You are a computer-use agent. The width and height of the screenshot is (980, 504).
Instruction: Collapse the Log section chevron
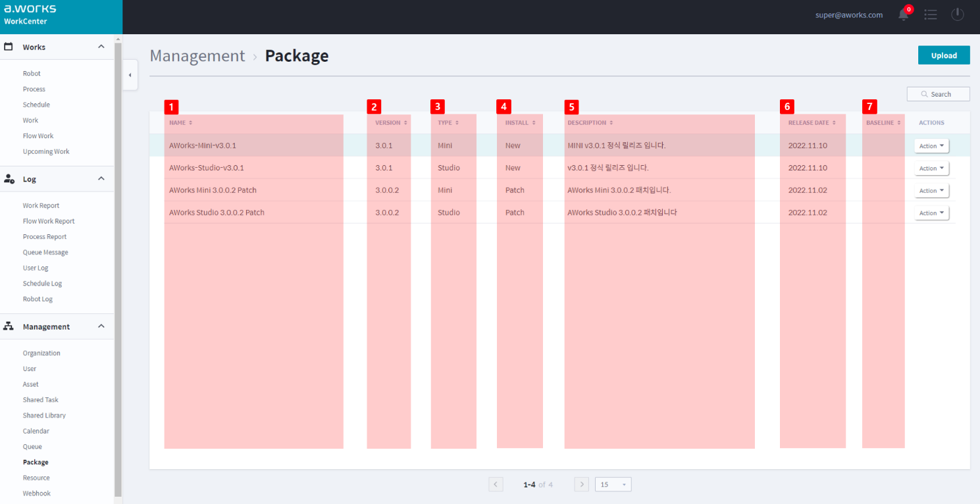[101, 179]
